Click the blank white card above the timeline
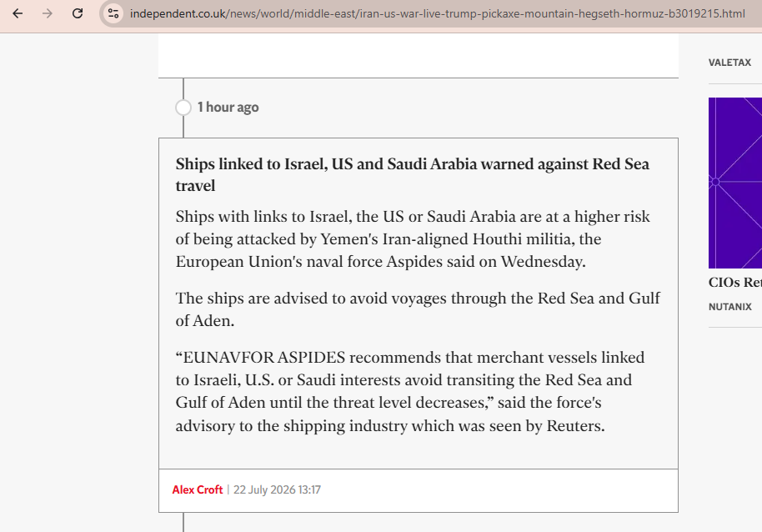 point(419,56)
